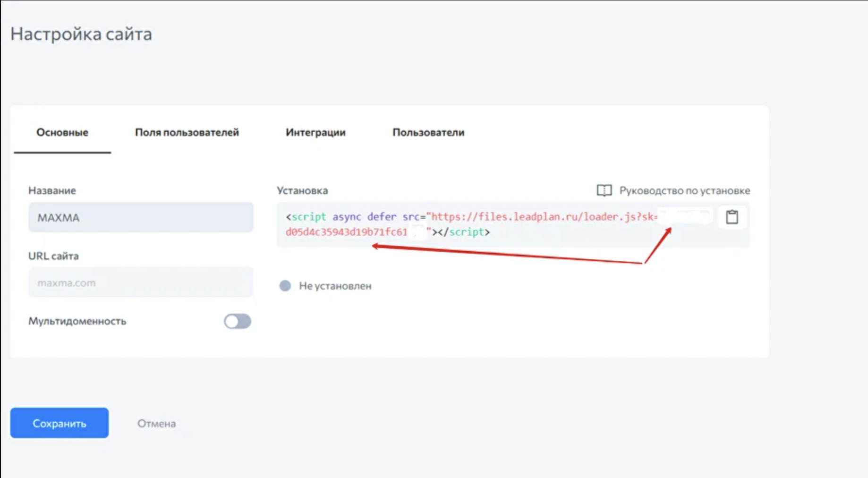
Task: Click Отмена to cancel changes
Action: pyautogui.click(x=156, y=424)
